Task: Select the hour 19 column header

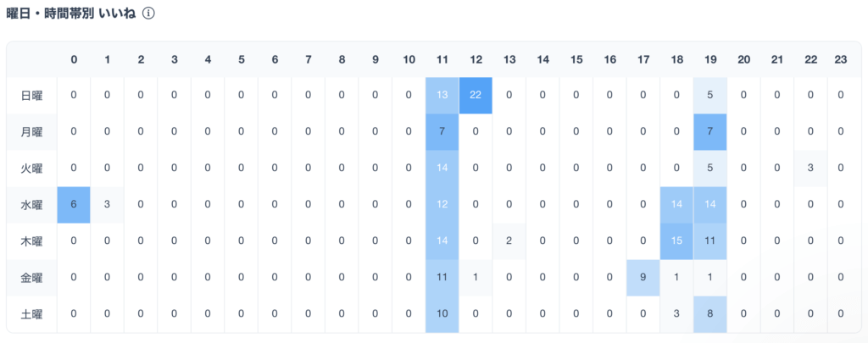Action: 709,60
